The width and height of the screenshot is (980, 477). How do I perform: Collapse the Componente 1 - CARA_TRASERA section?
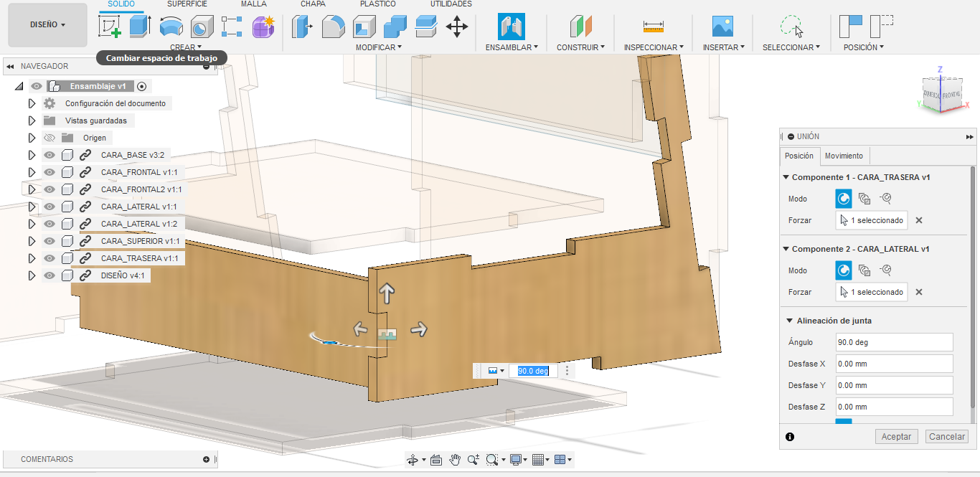click(x=786, y=177)
